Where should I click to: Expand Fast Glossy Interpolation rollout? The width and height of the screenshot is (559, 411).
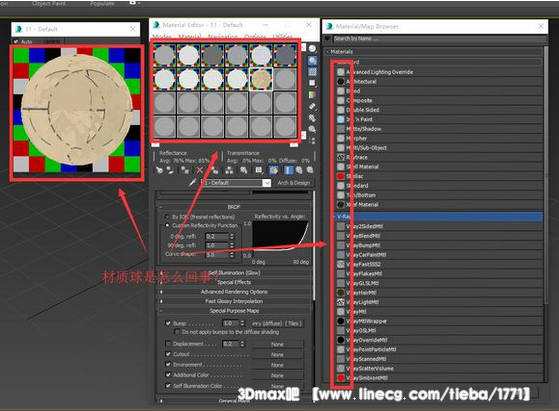[x=234, y=301]
